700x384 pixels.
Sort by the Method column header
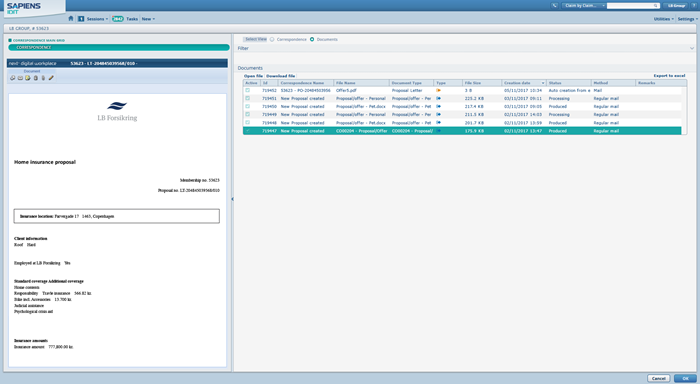613,83
